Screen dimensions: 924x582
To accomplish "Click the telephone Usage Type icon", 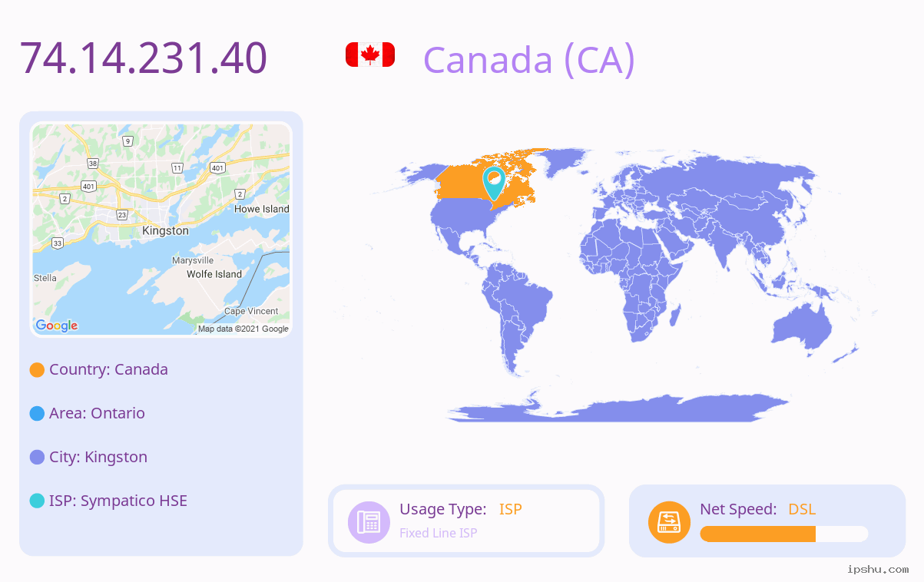I will click(369, 522).
